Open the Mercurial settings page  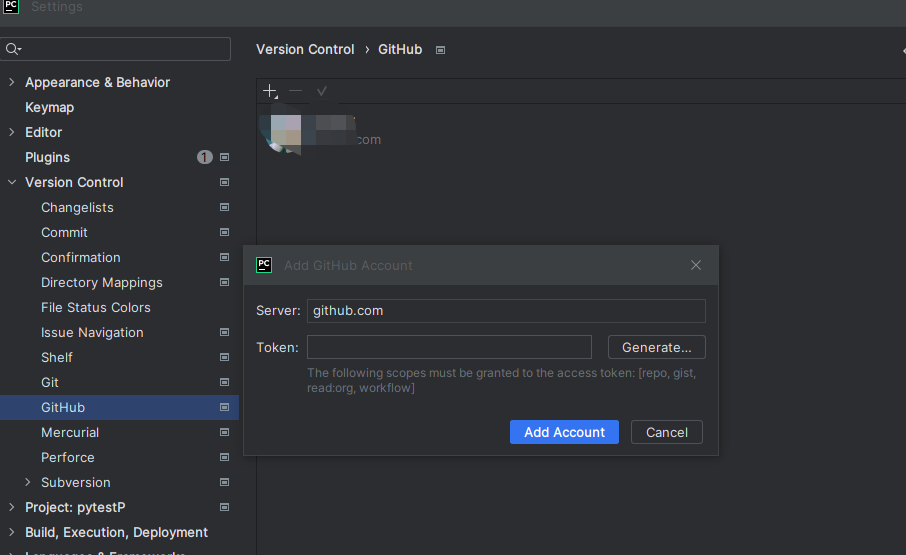(70, 432)
